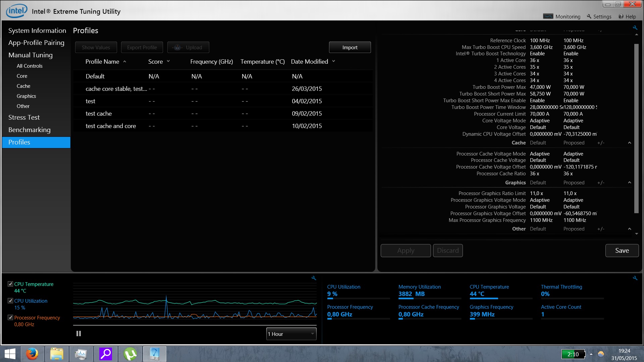Select Profiles in sidebar

tap(36, 142)
